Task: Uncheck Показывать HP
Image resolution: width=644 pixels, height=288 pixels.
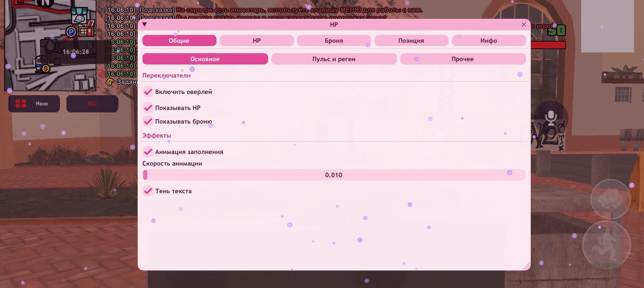Action: (148, 108)
